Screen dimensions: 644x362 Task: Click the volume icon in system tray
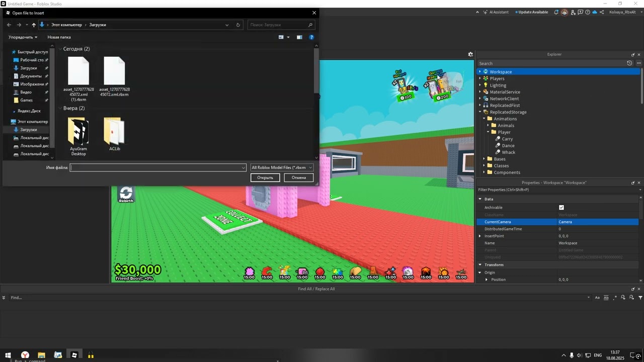[580, 355]
